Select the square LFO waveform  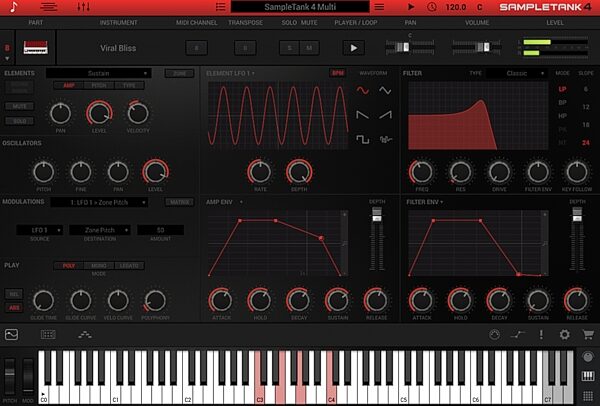(363, 139)
